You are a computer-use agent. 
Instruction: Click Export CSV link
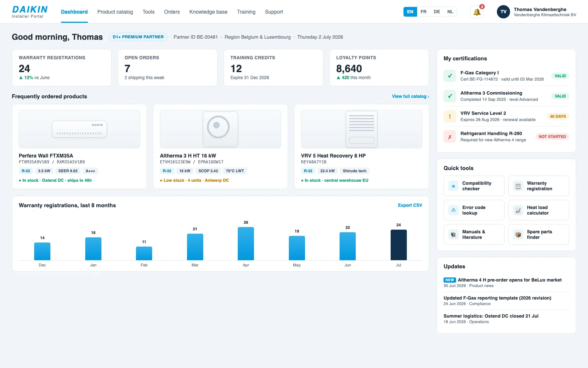click(410, 205)
